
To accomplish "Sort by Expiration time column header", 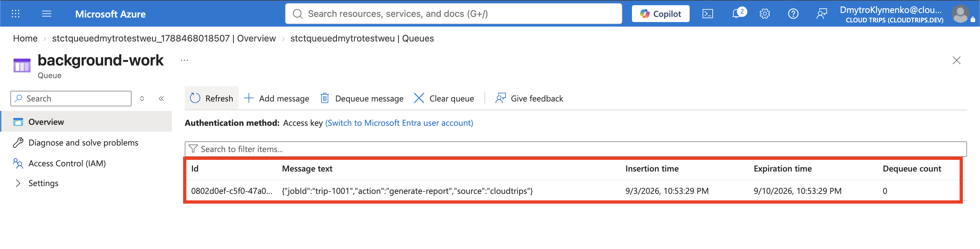I will [783, 169].
